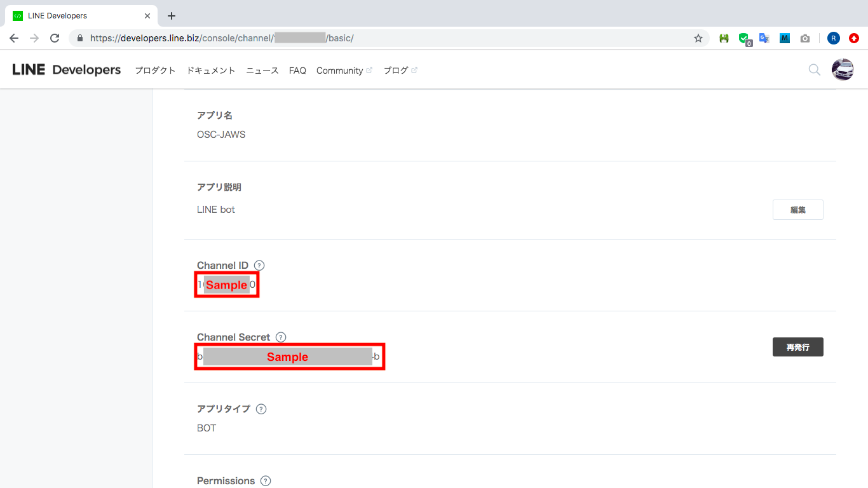Open a new browser tab
Screen dimensions: 868x488
pos(171,16)
